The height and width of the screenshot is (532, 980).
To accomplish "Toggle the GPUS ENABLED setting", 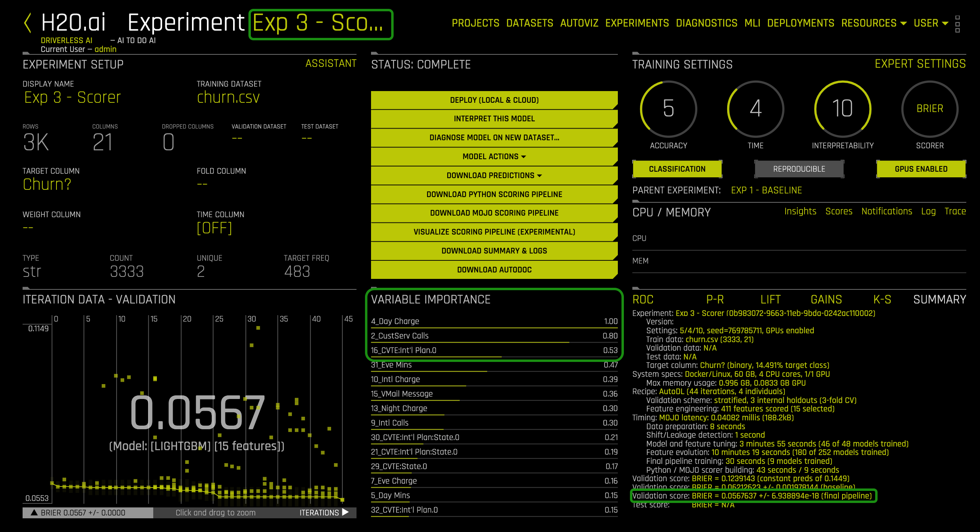I will tap(921, 169).
